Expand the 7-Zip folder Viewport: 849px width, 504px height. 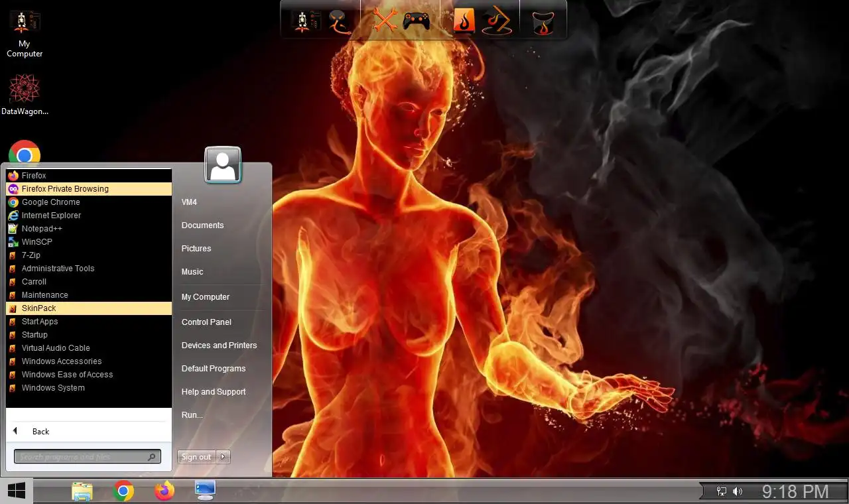click(89, 255)
